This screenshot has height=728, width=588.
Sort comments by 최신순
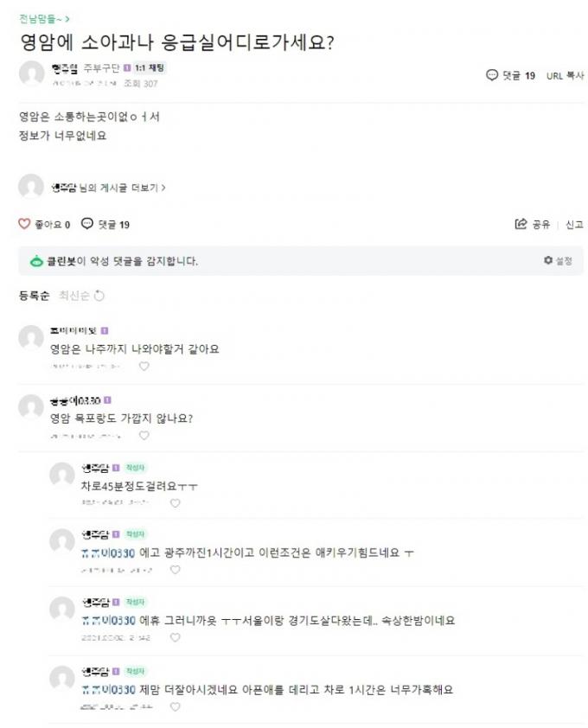(x=74, y=296)
